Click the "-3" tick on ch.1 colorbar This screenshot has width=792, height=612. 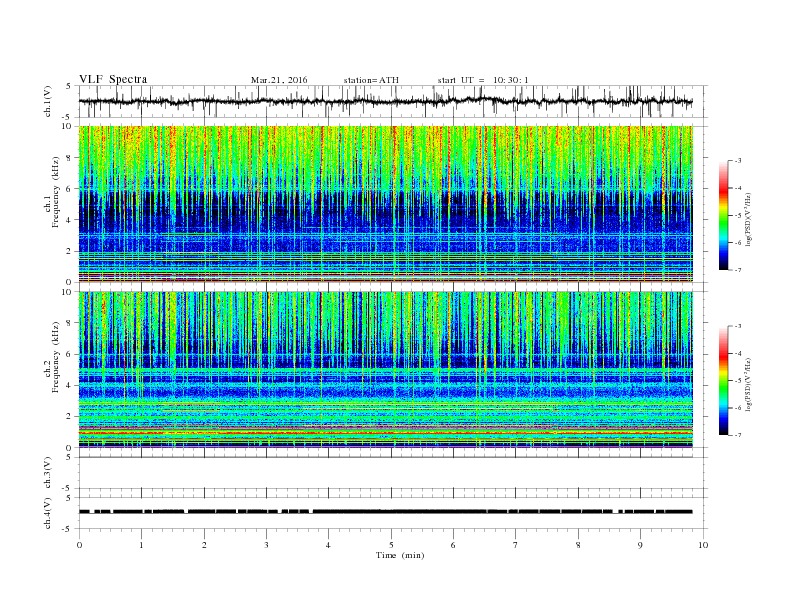point(737,161)
